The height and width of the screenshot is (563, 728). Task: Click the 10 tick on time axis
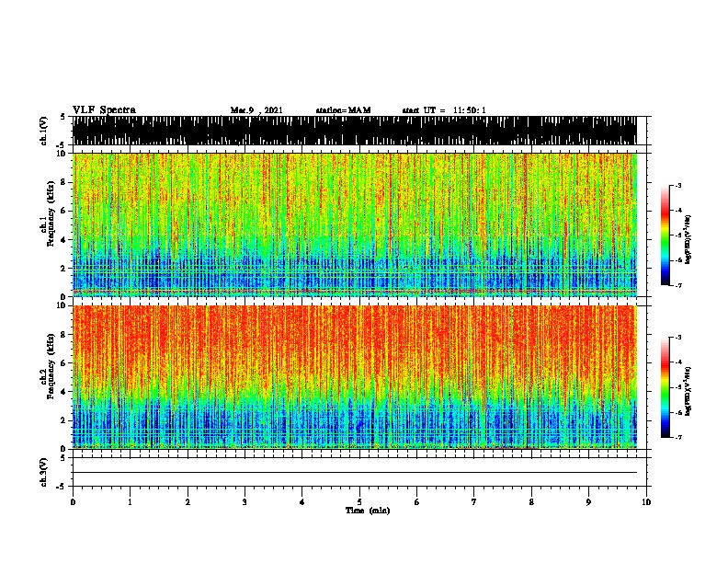(x=646, y=502)
